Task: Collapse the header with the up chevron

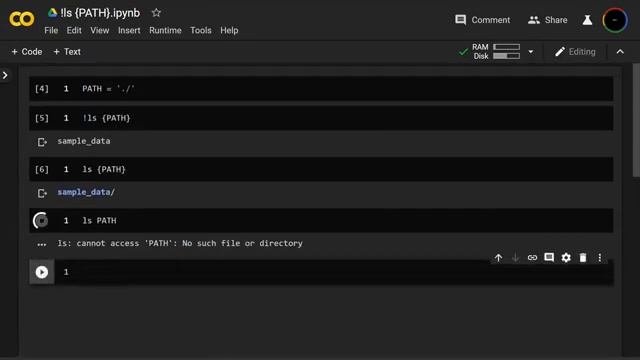Action: pos(620,52)
